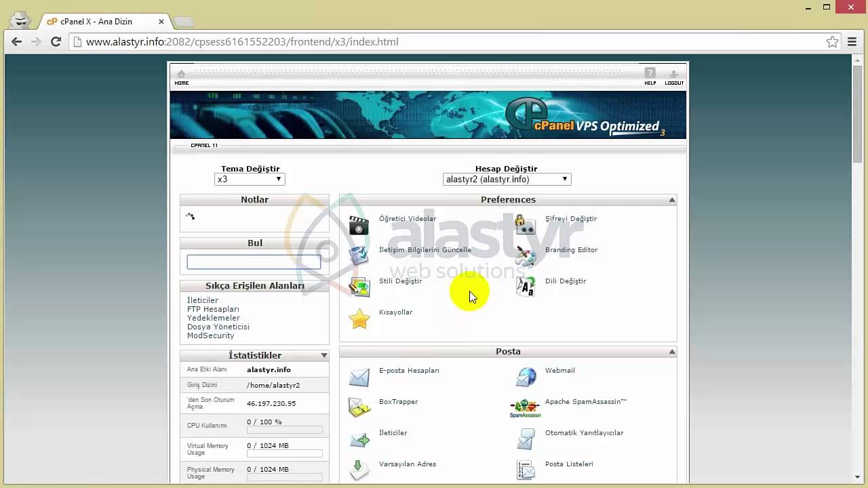Click the 46.197.230.95 last login IP
Image resolution: width=868 pixels, height=488 pixels.
coord(271,404)
